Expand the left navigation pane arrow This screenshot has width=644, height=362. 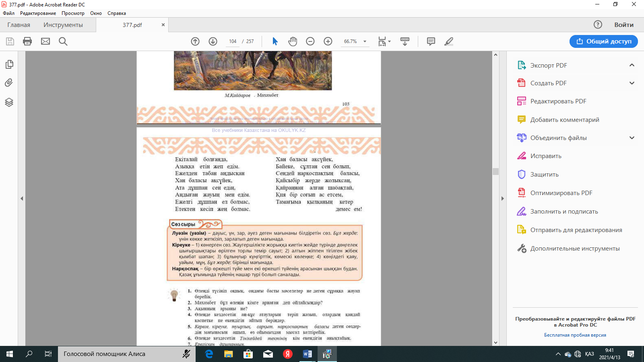point(22,198)
